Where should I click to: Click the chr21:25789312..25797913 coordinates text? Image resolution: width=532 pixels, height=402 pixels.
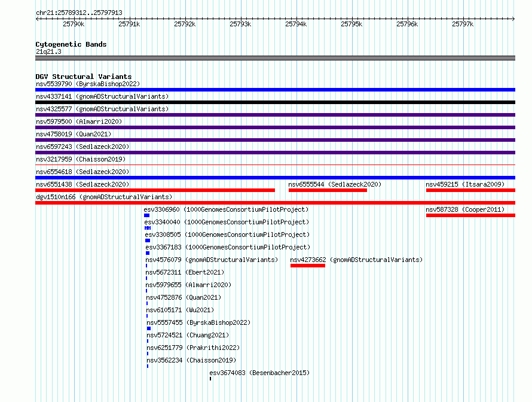click(x=79, y=13)
